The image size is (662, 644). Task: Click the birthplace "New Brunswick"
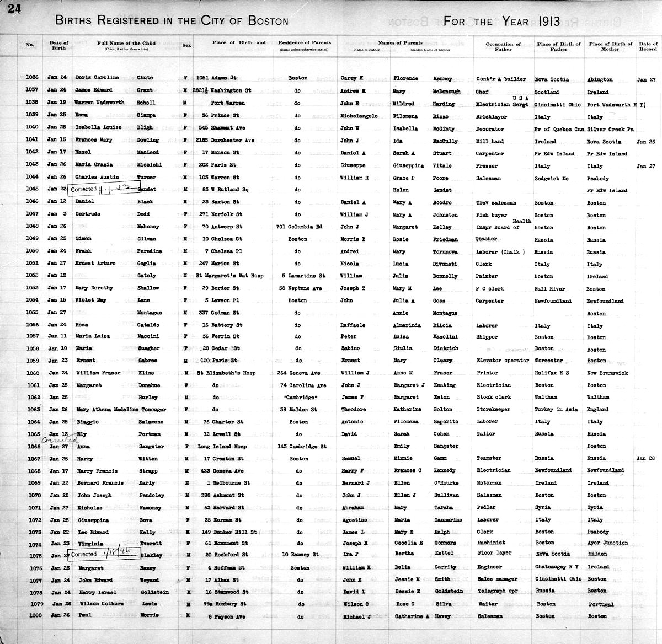coord(607,373)
